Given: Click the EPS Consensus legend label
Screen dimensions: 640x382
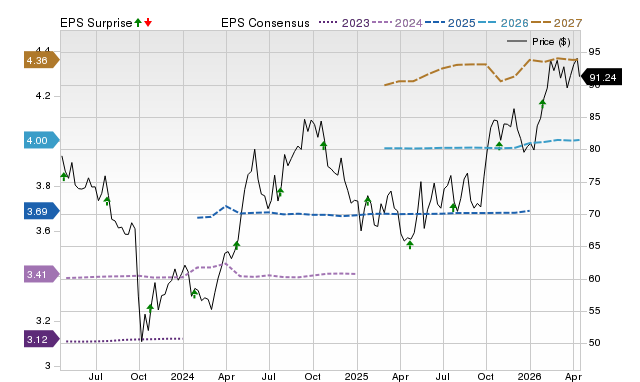Looking at the screenshot, I should click(x=265, y=23).
